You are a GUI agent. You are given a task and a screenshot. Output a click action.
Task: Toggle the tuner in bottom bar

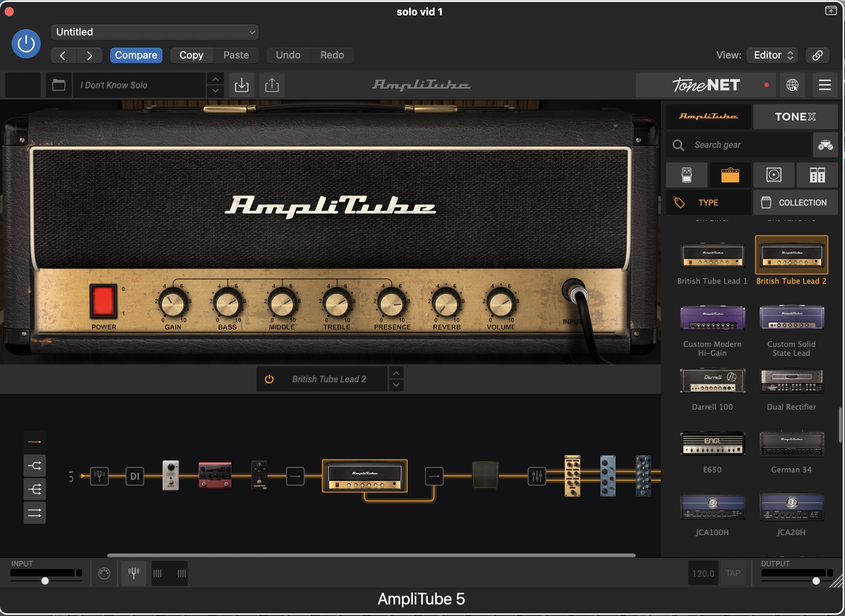pyautogui.click(x=134, y=573)
